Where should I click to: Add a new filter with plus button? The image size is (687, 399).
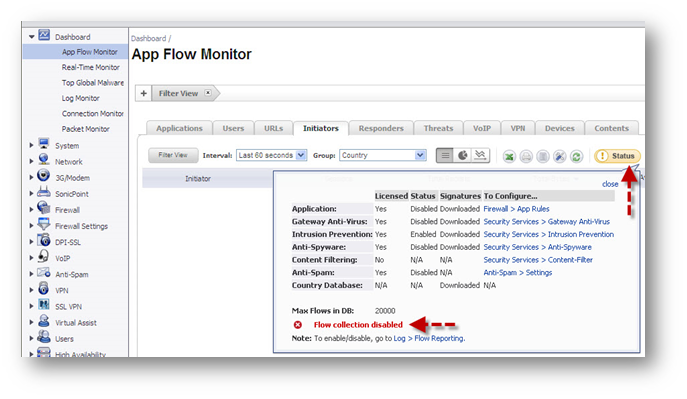click(x=143, y=93)
